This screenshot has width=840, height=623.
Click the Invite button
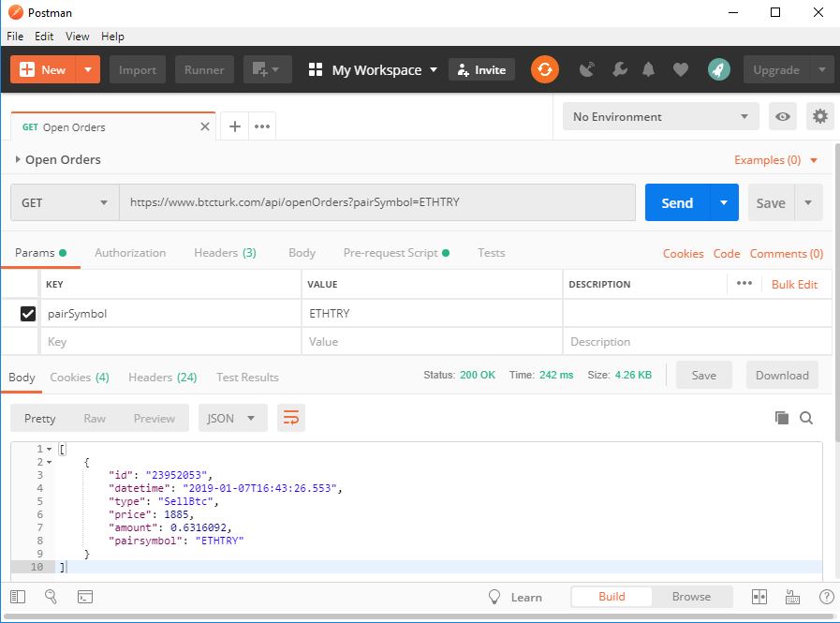click(x=481, y=69)
